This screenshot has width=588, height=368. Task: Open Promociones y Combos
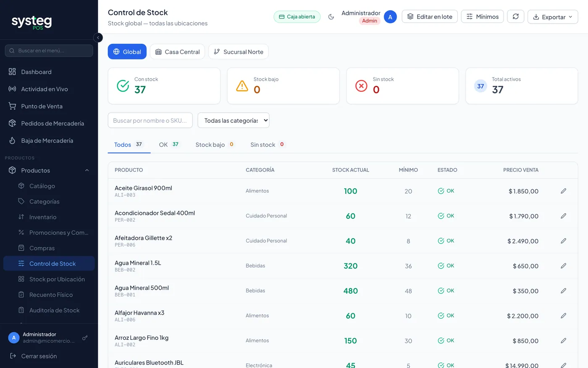coord(49,233)
